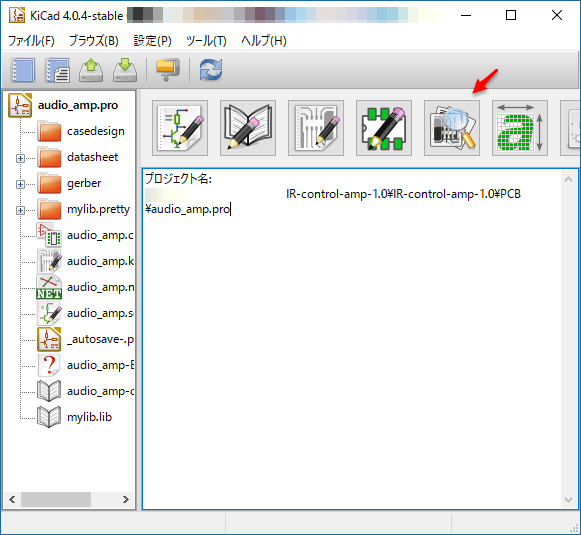This screenshot has width=581, height=535.
Task: Click project tree scroll right arrow
Action: point(126,499)
